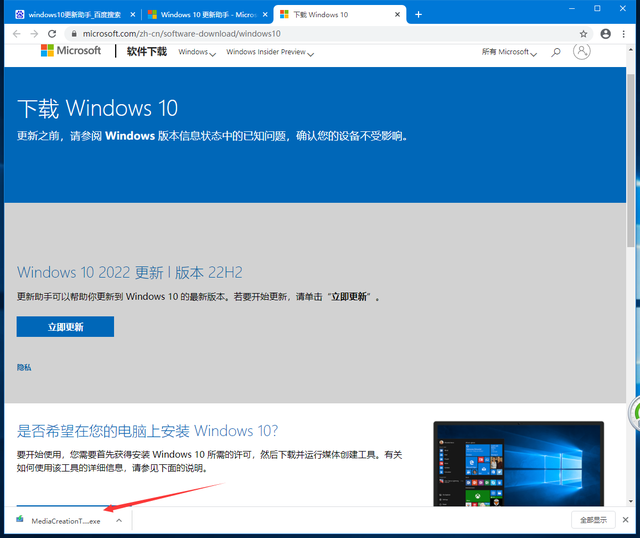This screenshot has height=538, width=640.
Task: Click the page vertical scrollbar thumb
Action: [631, 160]
